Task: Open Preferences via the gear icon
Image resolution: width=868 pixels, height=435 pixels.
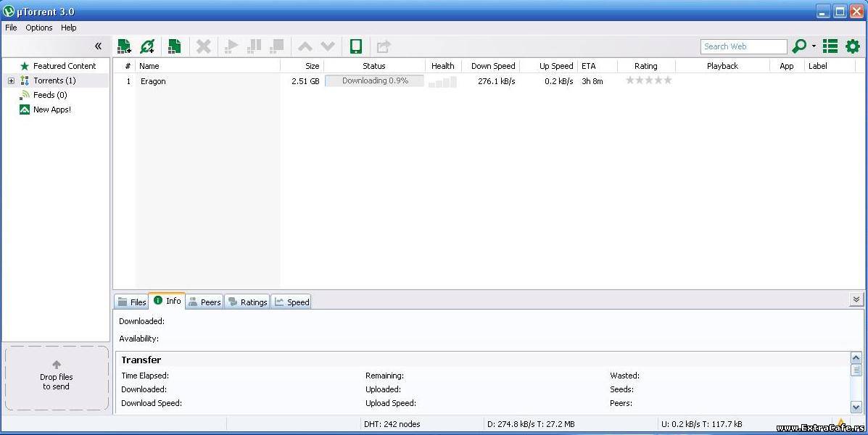Action: 853,46
